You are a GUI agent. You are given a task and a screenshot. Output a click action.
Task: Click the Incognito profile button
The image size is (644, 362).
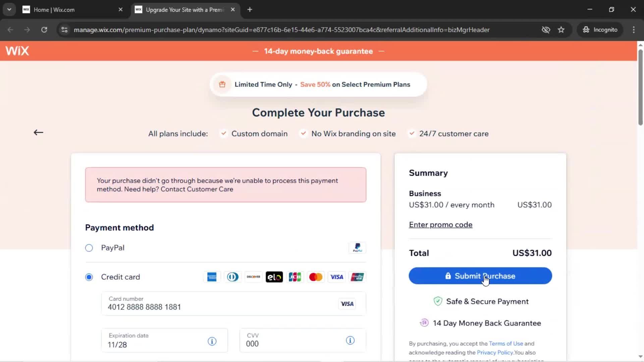[600, 29]
